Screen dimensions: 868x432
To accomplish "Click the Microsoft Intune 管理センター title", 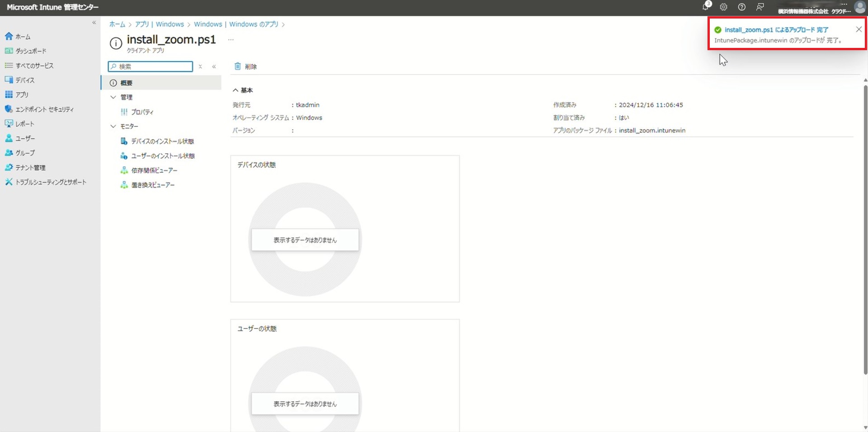I will (x=52, y=7).
